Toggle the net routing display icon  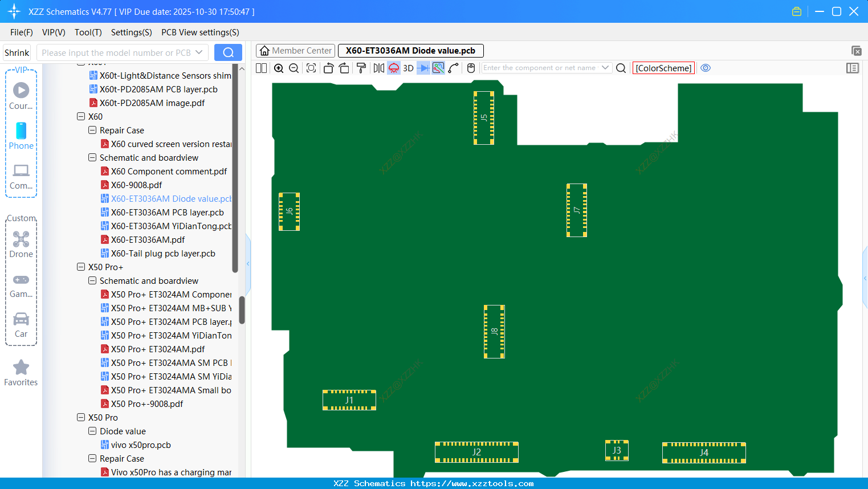click(x=438, y=68)
